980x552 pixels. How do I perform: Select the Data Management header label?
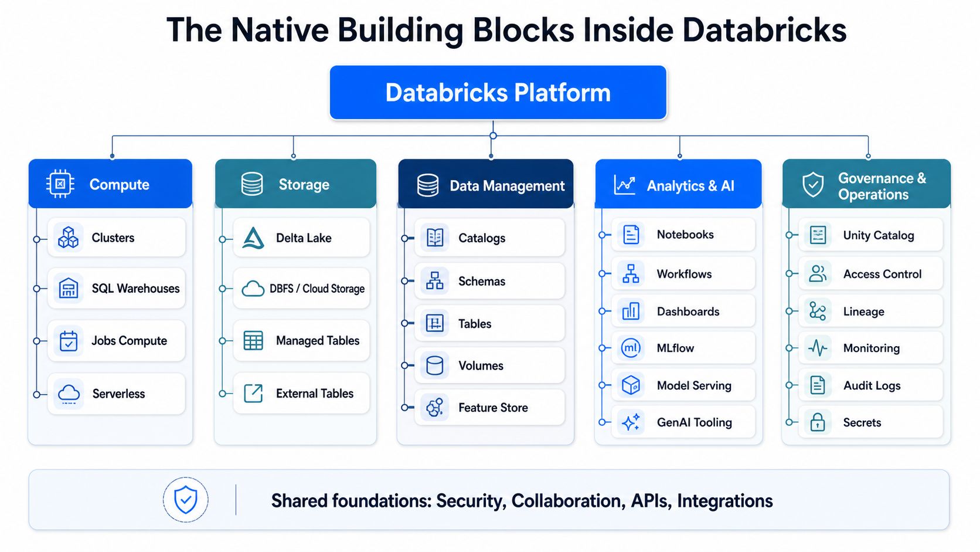[x=507, y=186]
